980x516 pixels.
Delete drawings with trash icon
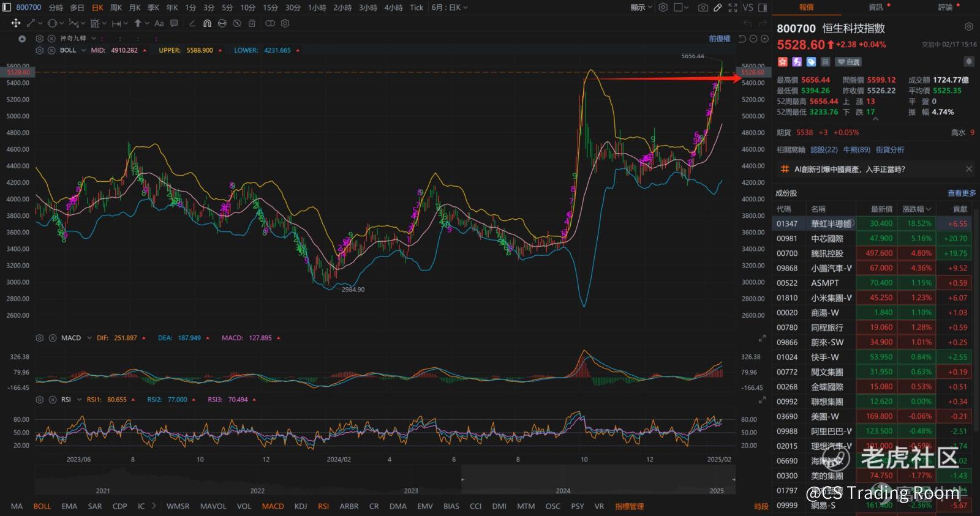click(x=252, y=23)
